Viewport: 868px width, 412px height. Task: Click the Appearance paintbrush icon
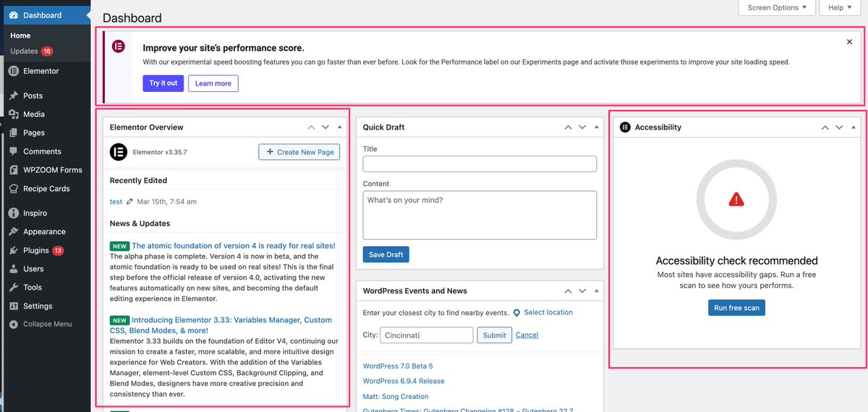[x=14, y=232]
